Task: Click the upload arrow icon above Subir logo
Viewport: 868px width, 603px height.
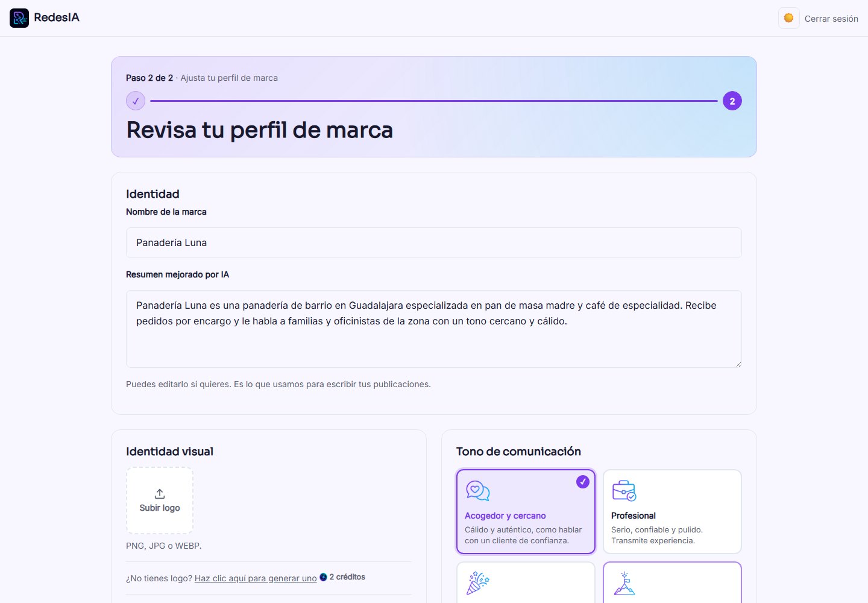Action: tap(160, 494)
